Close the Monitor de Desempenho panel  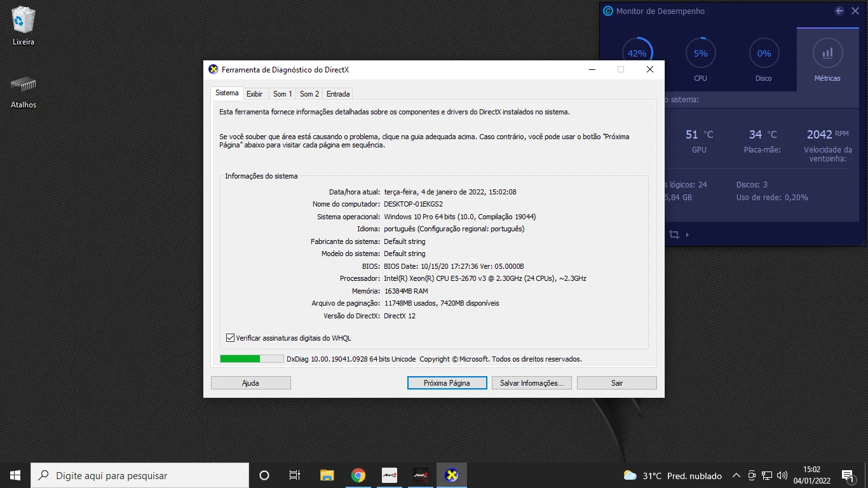point(855,11)
